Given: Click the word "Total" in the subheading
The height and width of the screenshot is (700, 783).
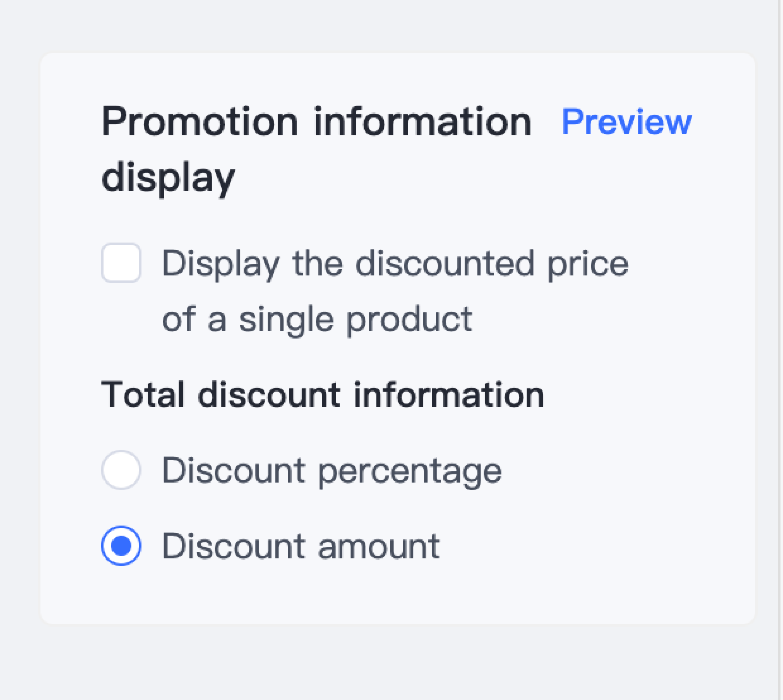Looking at the screenshot, I should (143, 395).
